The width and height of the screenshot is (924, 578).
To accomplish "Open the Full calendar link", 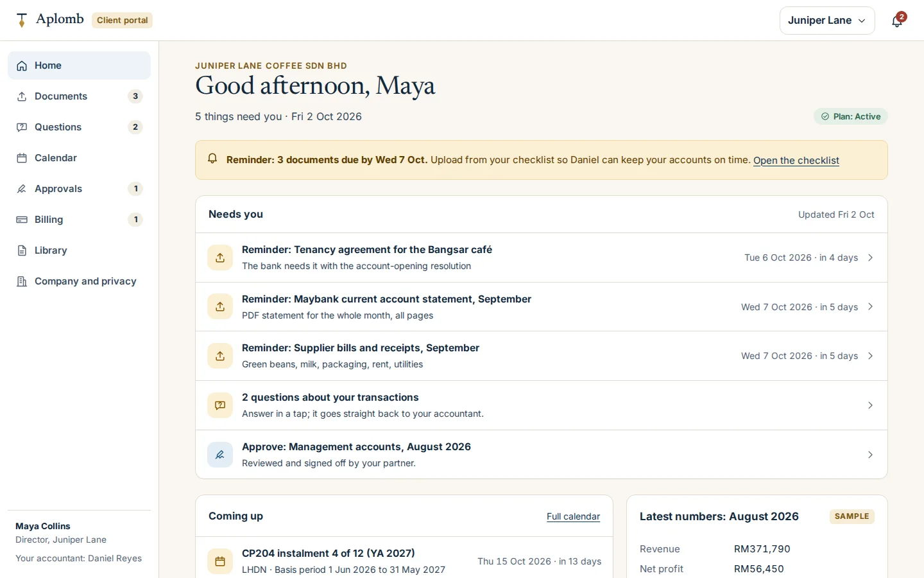I will pos(573,516).
